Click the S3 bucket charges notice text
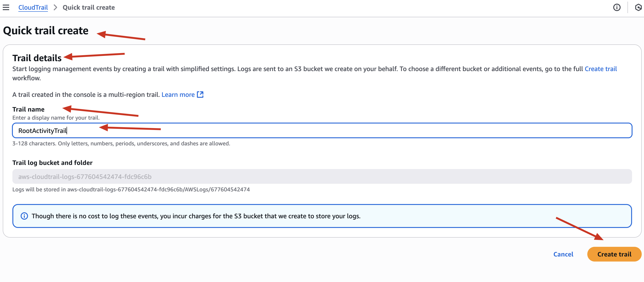 coord(196,216)
